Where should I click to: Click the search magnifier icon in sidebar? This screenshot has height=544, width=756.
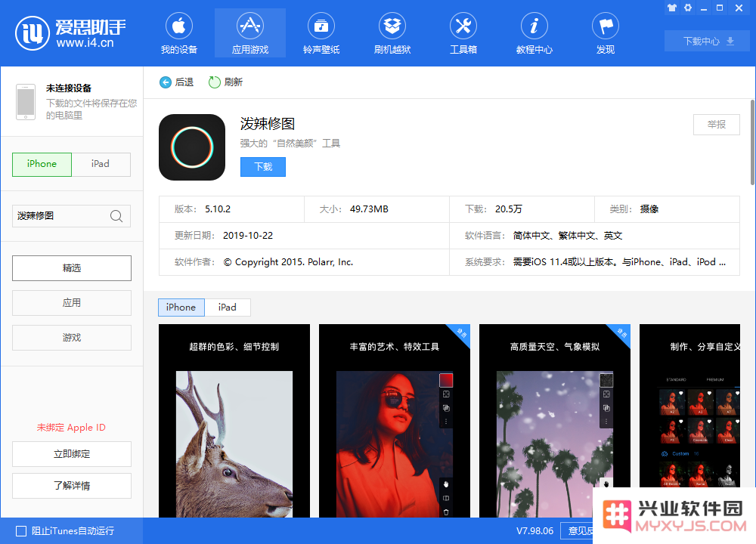[116, 216]
